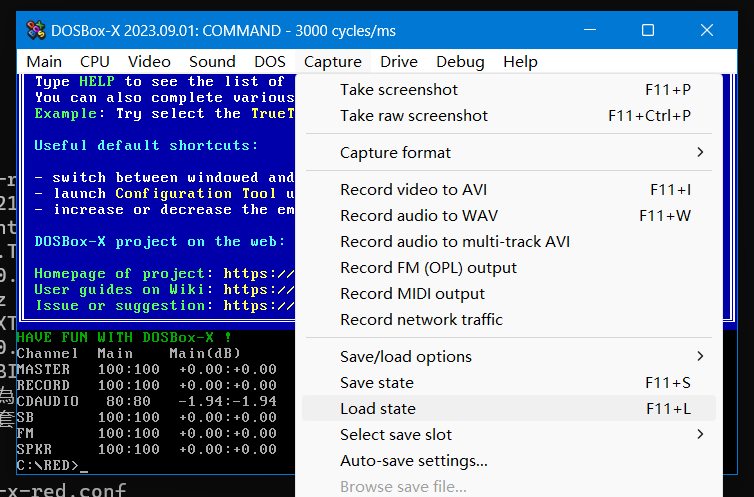Click the DOSBox-X app icon in title bar
Image resolution: width=754 pixels, height=497 pixels.
click(x=36, y=30)
